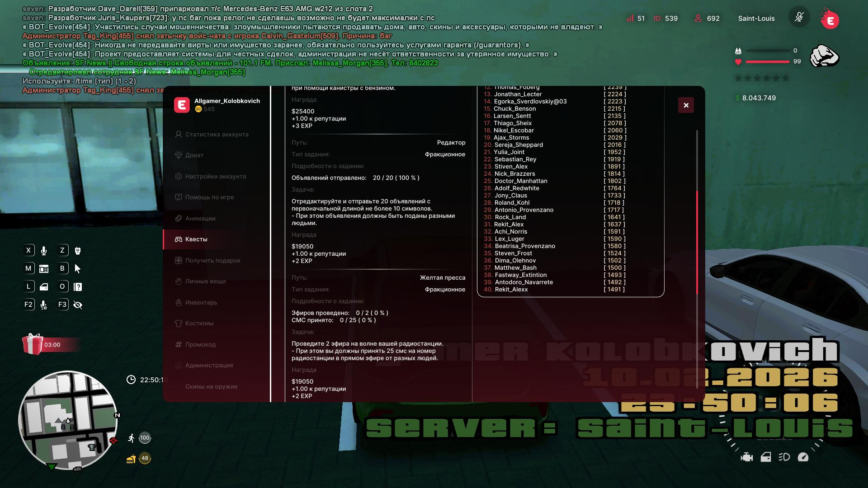Click the circular minimap

pyautogui.click(x=68, y=420)
